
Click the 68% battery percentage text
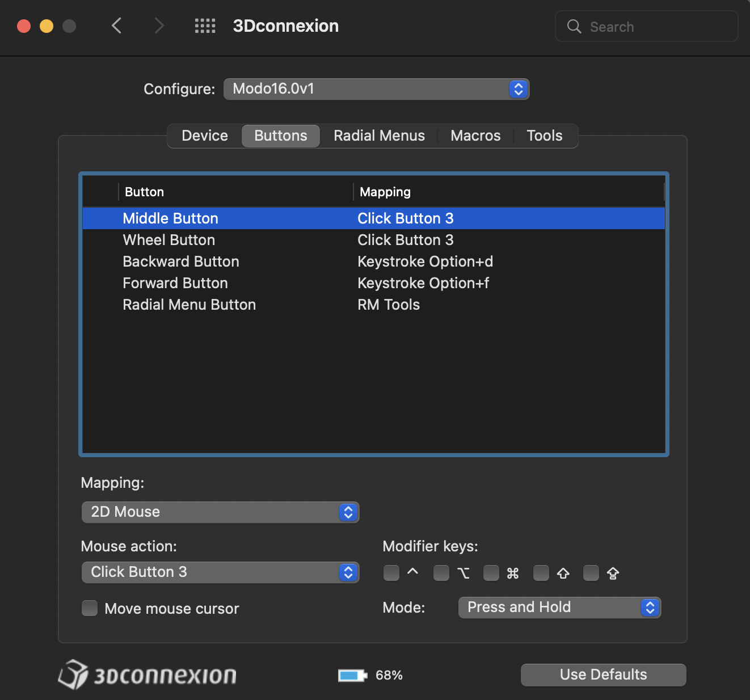(389, 675)
